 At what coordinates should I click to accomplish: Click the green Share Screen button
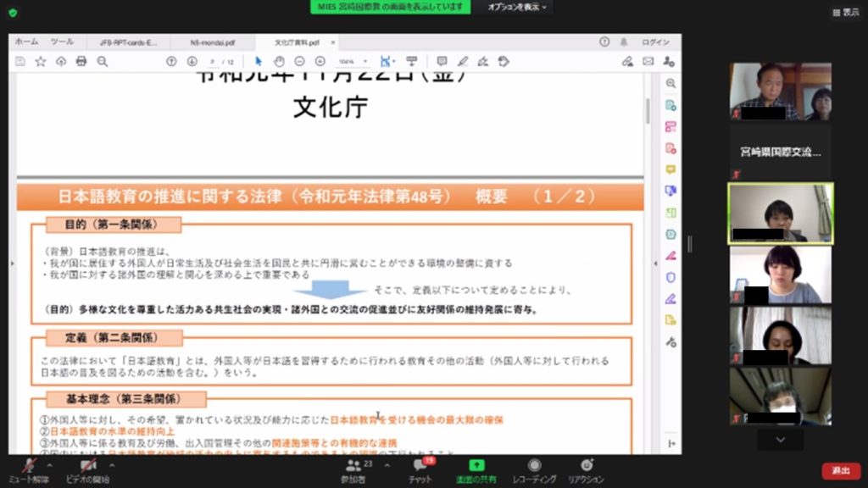pyautogui.click(x=476, y=471)
